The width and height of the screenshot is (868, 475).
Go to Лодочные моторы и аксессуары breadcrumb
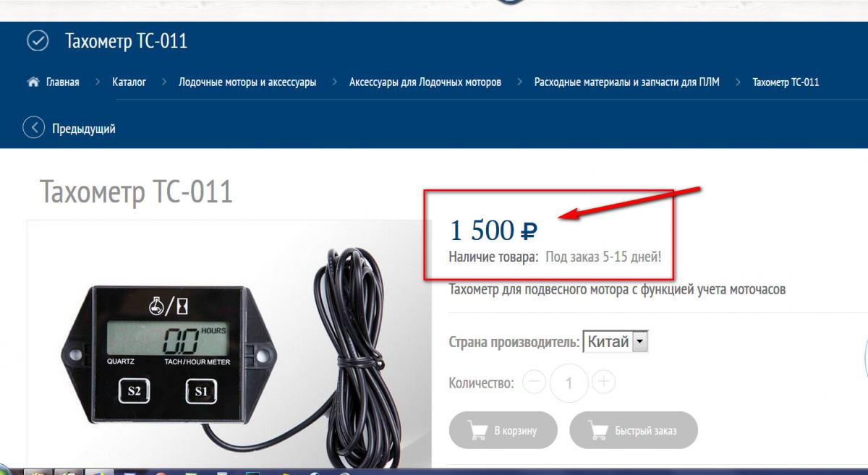tap(247, 82)
